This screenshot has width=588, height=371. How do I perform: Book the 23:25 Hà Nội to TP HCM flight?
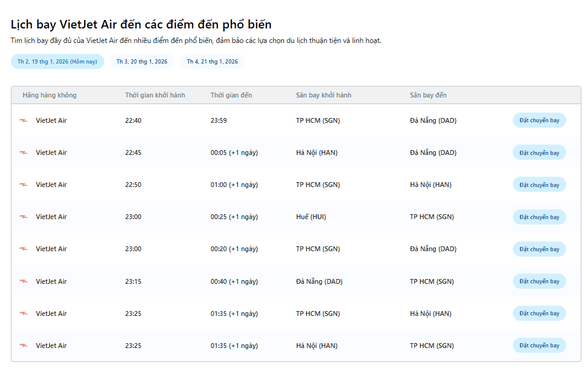(x=539, y=346)
